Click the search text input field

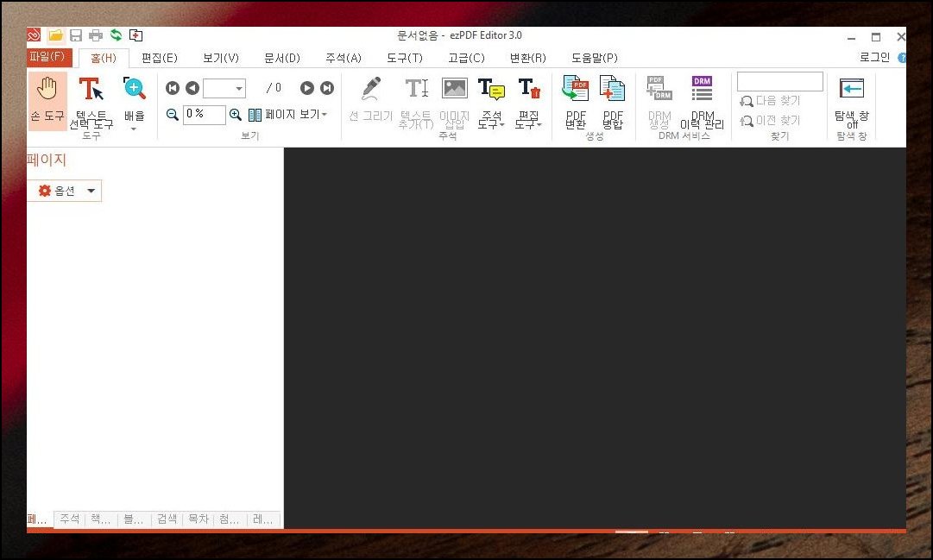point(780,81)
